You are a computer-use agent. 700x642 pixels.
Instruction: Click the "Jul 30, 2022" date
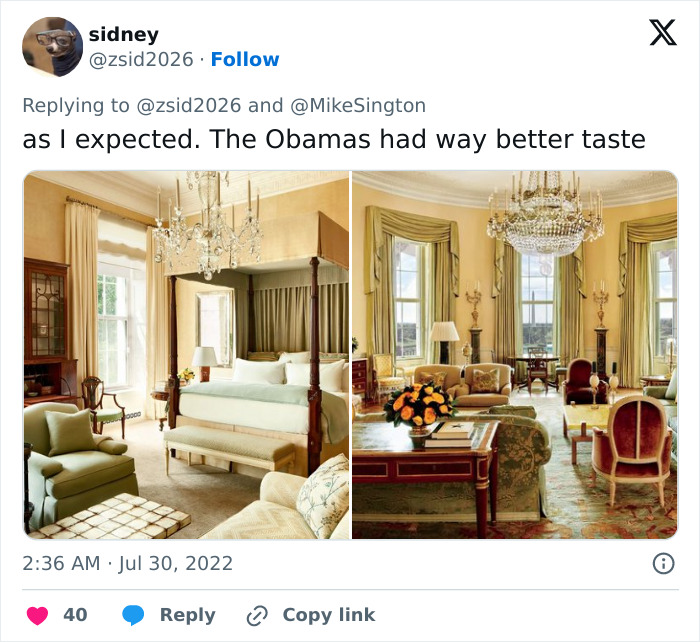point(176,563)
